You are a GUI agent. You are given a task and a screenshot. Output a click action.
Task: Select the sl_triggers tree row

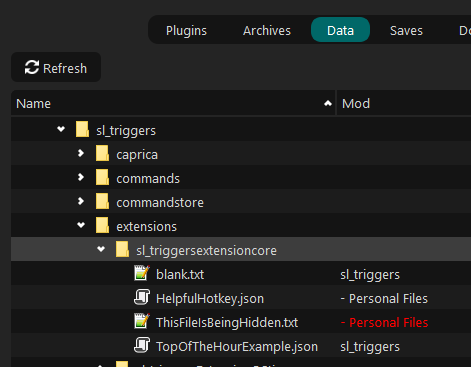pyautogui.click(x=241, y=129)
